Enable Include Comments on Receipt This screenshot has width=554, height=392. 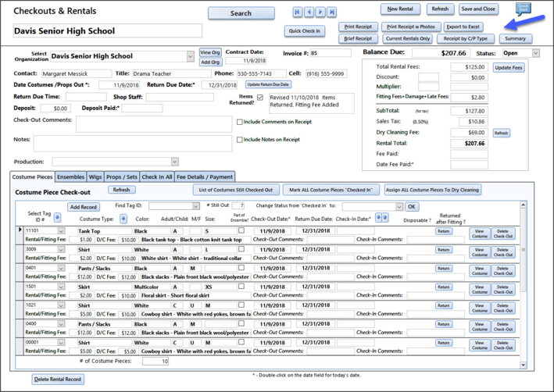(x=240, y=122)
